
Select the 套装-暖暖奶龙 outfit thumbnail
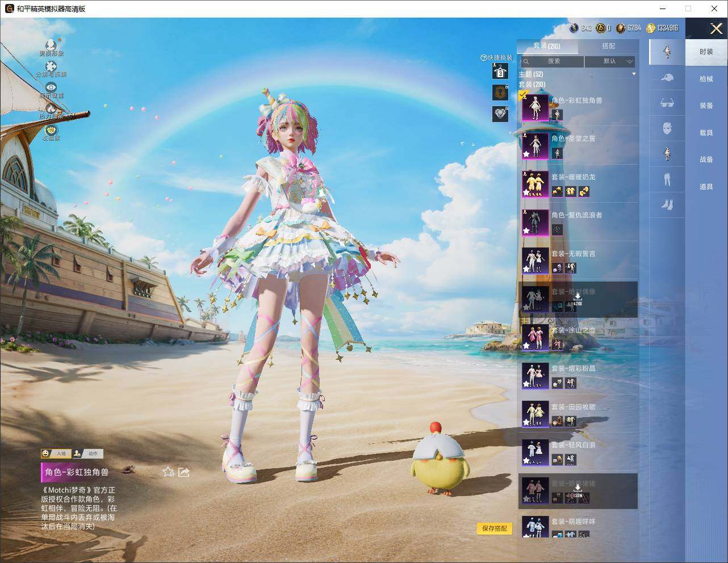(x=535, y=183)
